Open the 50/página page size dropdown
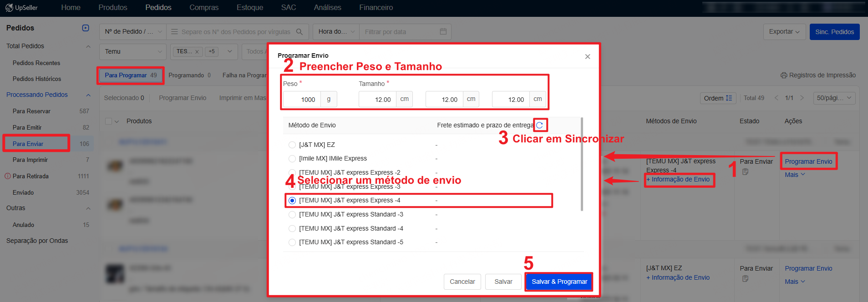Screen dimensions: 868x302 [x=834, y=98]
